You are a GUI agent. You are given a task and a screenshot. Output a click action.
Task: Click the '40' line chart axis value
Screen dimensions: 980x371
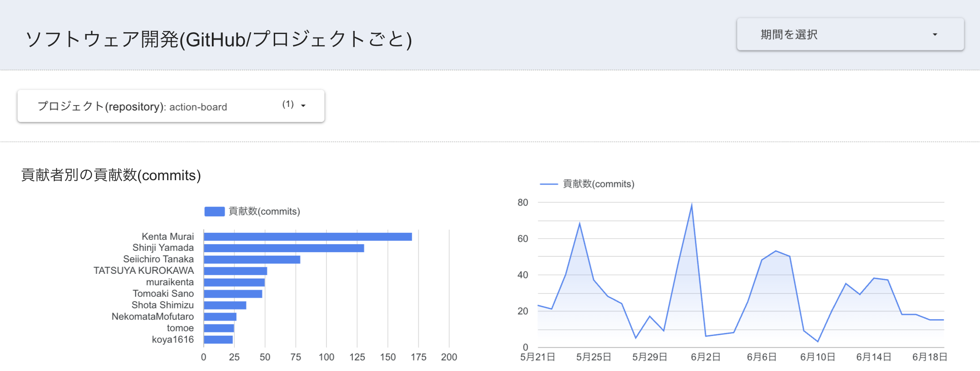pyautogui.click(x=523, y=275)
